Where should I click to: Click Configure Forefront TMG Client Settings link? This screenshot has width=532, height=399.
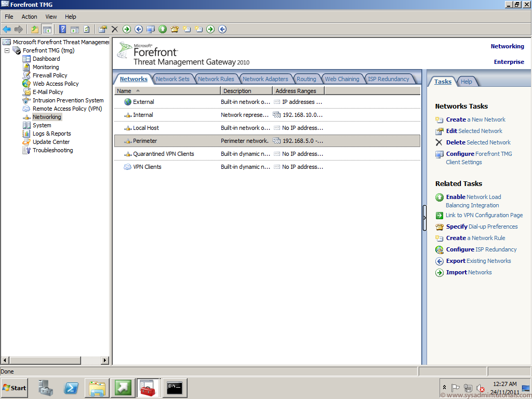[478, 158]
